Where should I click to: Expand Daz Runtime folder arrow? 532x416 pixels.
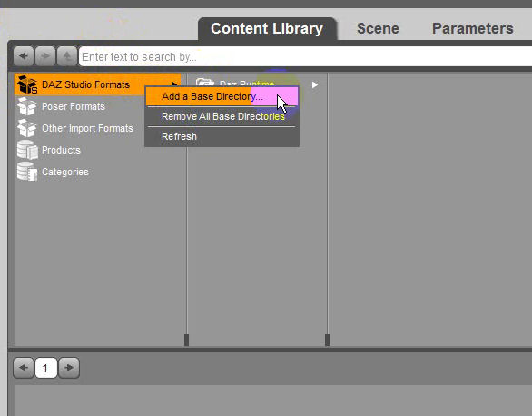click(315, 84)
